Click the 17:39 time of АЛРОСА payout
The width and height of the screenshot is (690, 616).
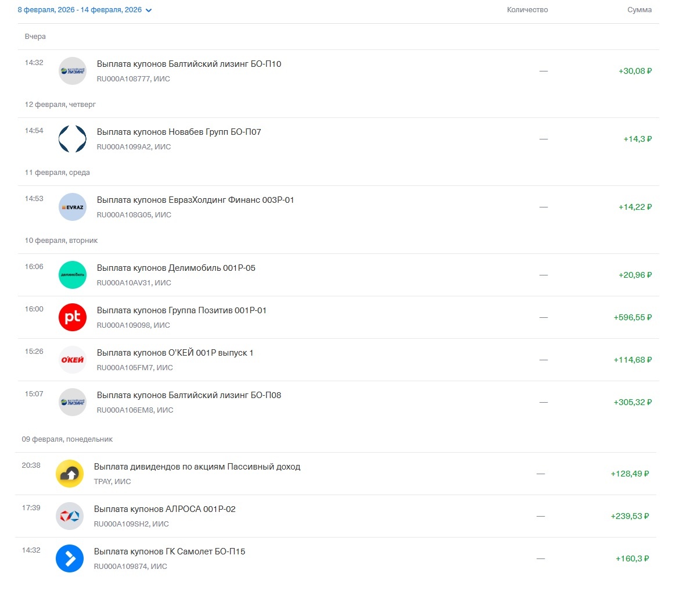click(x=31, y=508)
